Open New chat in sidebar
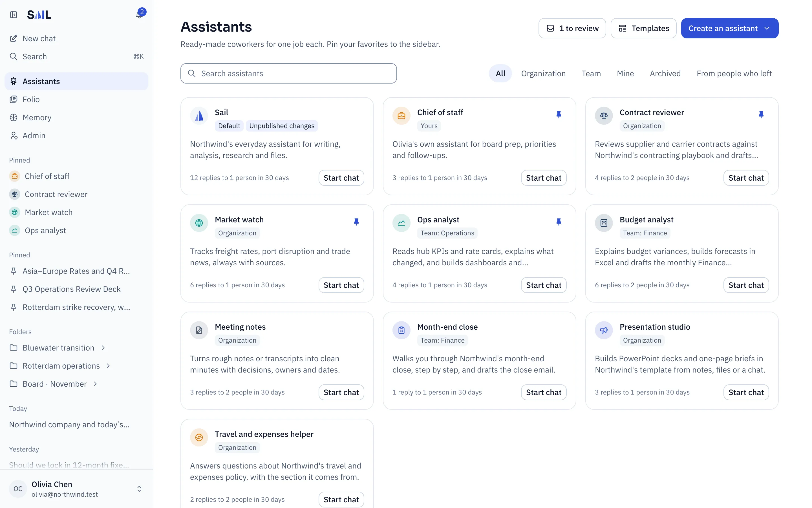Viewport: 812px width, 508px height. (x=76, y=38)
